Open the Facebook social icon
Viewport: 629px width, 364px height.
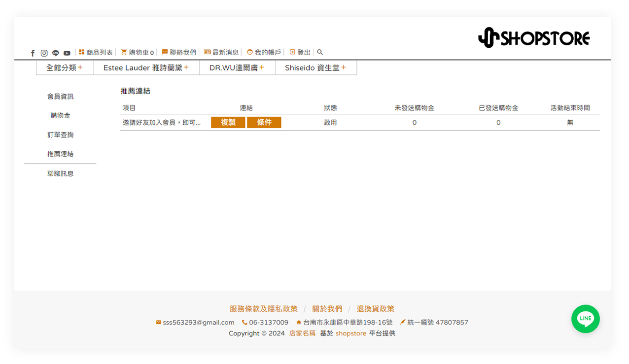[x=33, y=53]
